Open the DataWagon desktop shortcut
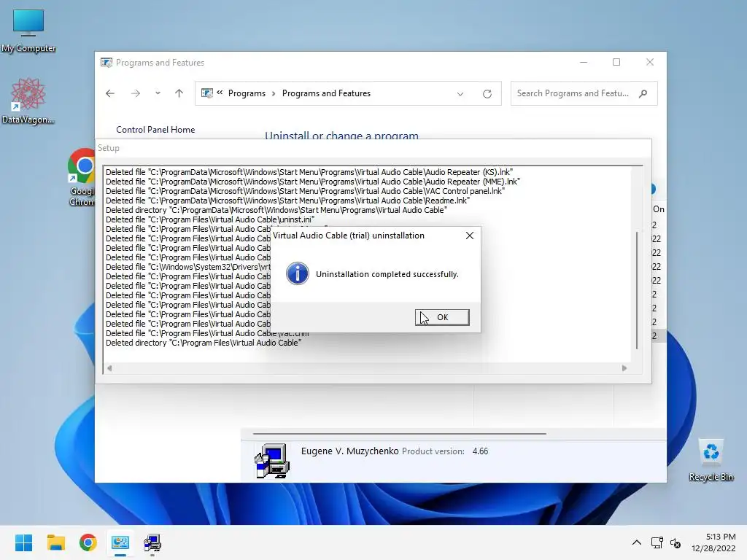Viewport: 747px width, 560px height. (28, 101)
